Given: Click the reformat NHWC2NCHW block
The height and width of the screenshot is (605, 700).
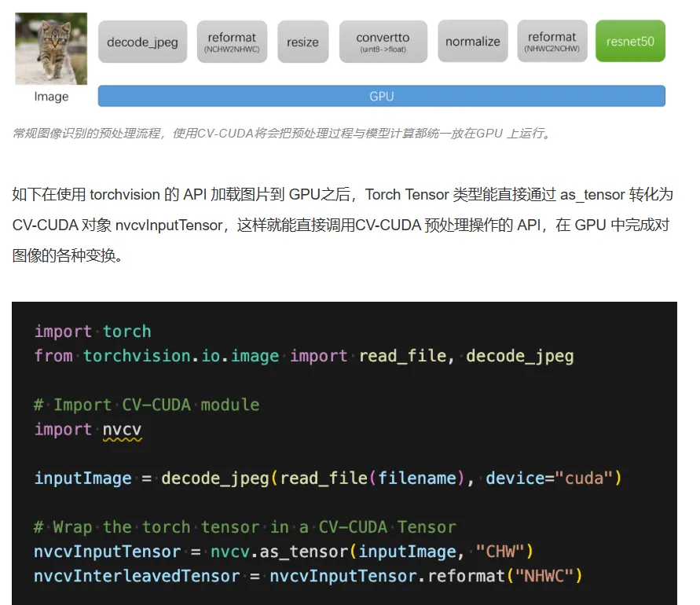Looking at the screenshot, I should point(552,41).
